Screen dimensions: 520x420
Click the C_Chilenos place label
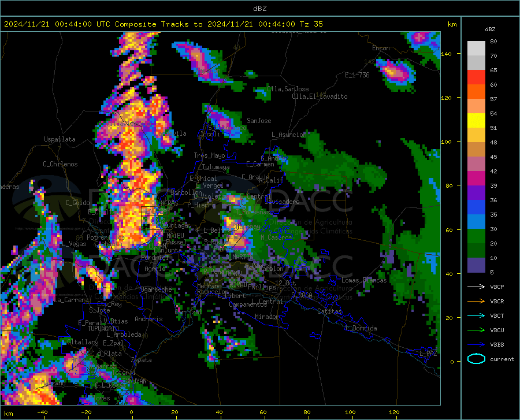pyautogui.click(x=60, y=164)
